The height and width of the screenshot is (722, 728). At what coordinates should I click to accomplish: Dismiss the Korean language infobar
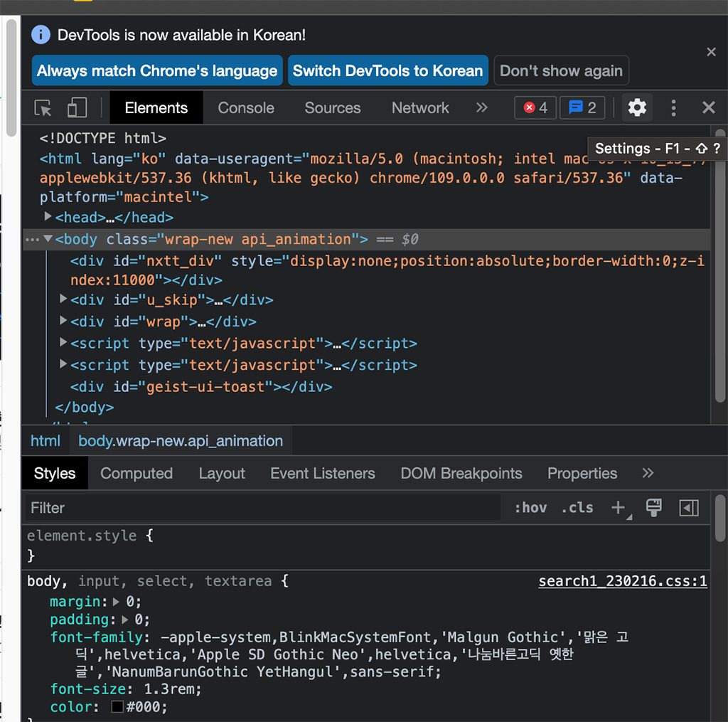pyautogui.click(x=711, y=52)
